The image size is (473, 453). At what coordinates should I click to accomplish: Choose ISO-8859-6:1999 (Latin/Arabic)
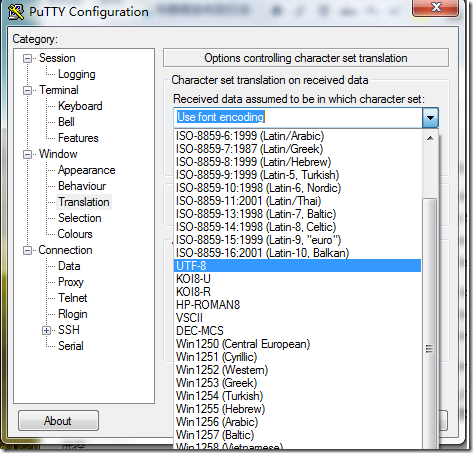click(x=297, y=136)
